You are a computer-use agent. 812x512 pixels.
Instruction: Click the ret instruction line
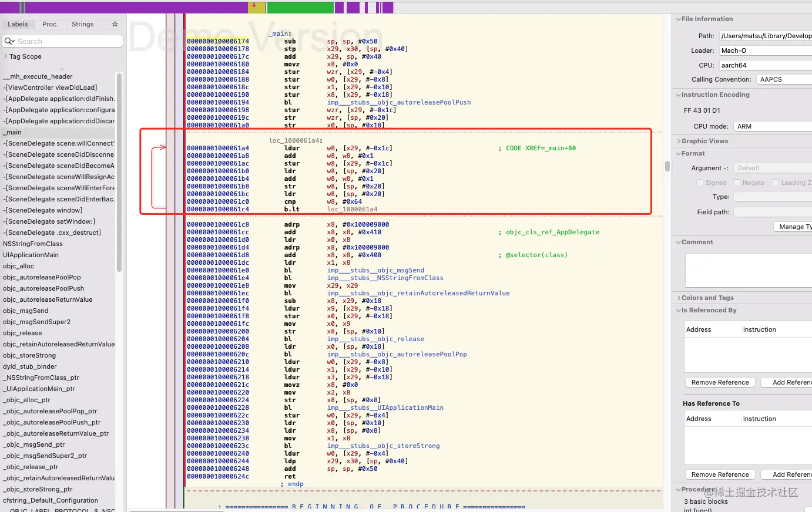point(290,476)
